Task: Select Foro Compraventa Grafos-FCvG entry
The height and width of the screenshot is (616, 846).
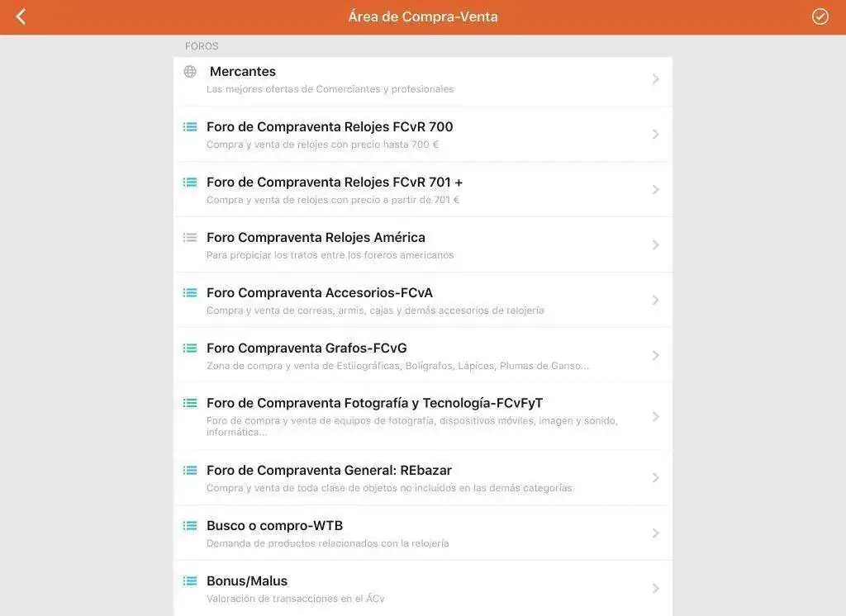Action: pyautogui.click(x=307, y=348)
